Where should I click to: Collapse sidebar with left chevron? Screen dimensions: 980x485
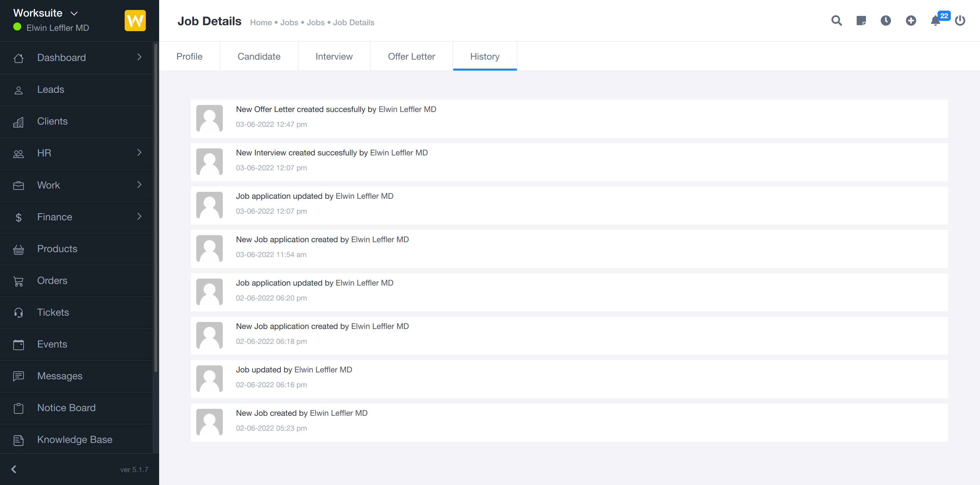click(14, 469)
